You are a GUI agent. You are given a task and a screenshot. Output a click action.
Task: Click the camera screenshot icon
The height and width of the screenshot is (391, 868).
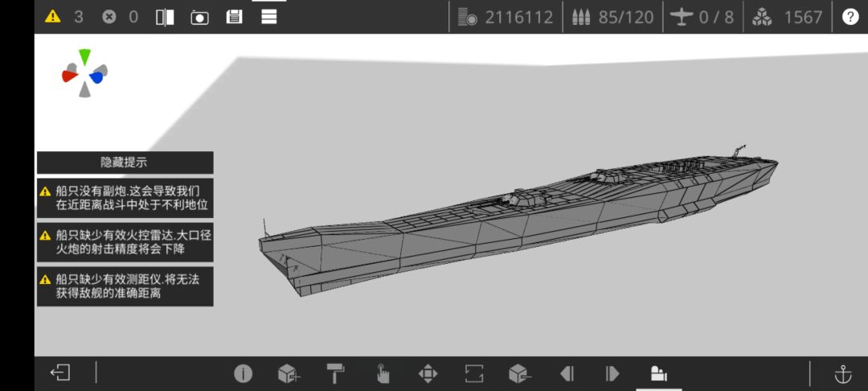pos(199,17)
